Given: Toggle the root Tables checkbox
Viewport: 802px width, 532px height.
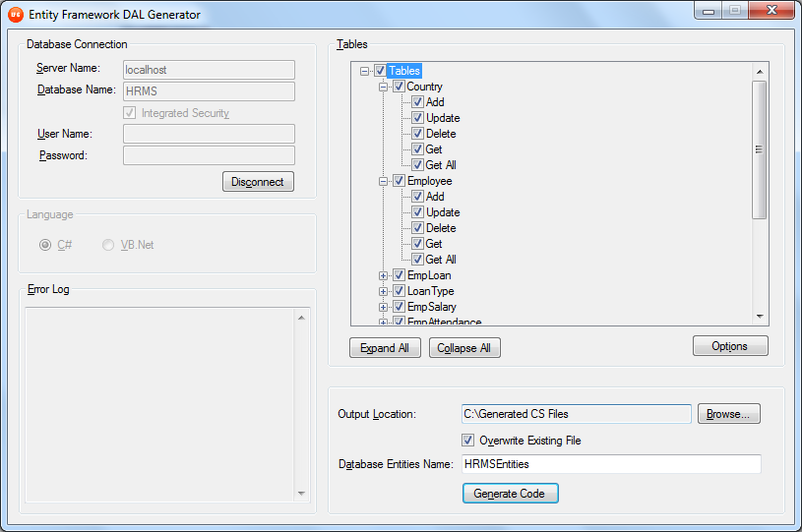Looking at the screenshot, I should pos(380,71).
